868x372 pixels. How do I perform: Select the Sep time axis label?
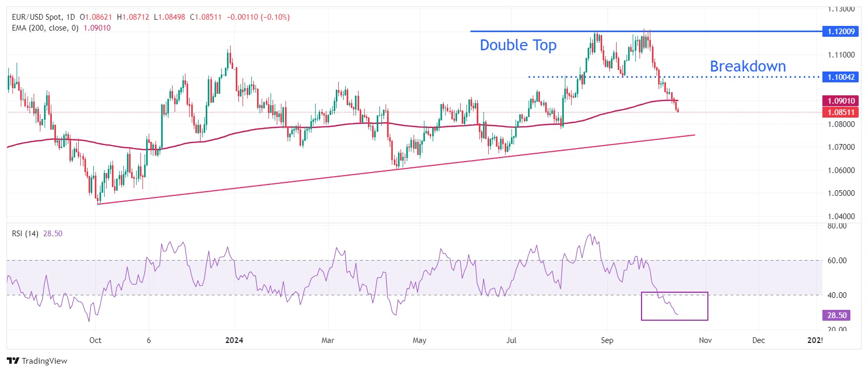click(x=607, y=340)
